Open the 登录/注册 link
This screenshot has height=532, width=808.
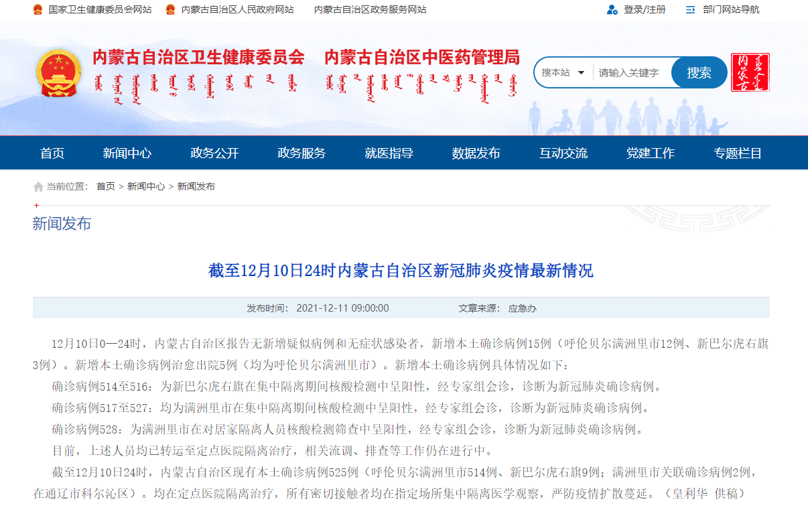pos(645,9)
